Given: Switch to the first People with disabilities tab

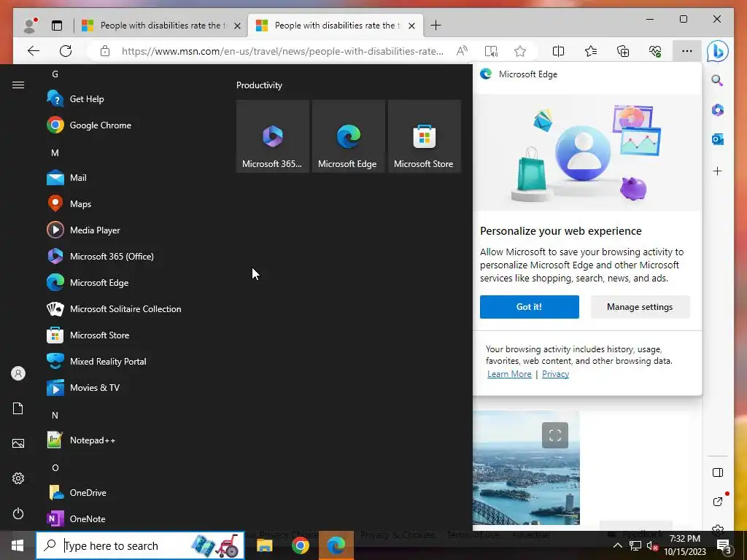Looking at the screenshot, I should [x=160, y=26].
